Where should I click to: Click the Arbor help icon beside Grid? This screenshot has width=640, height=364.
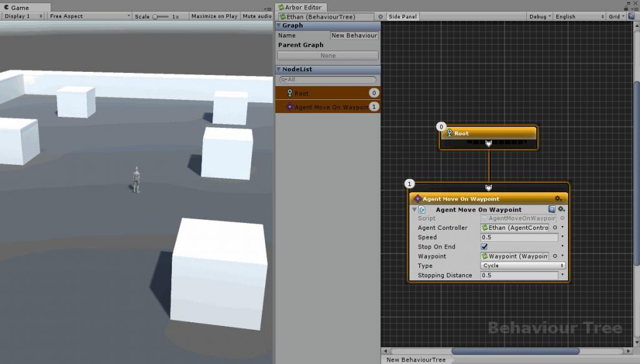(x=631, y=16)
